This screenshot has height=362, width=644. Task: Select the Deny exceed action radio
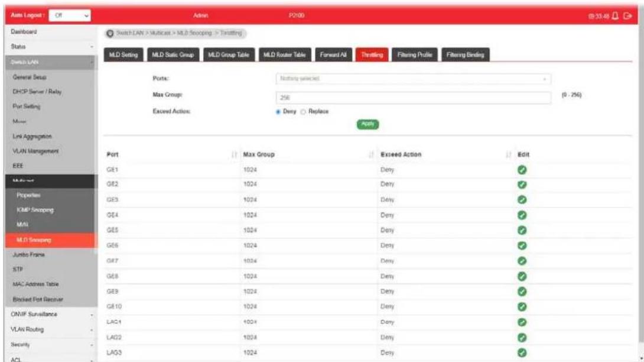(278, 112)
